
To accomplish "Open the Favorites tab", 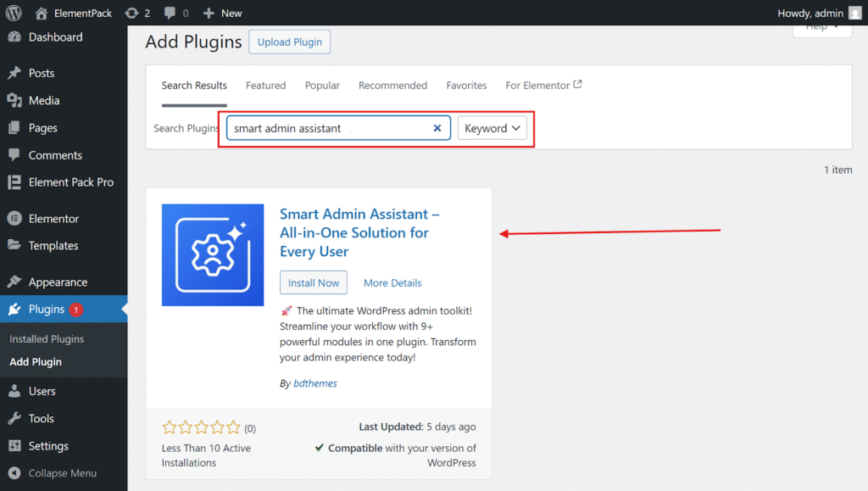I will 467,86.
